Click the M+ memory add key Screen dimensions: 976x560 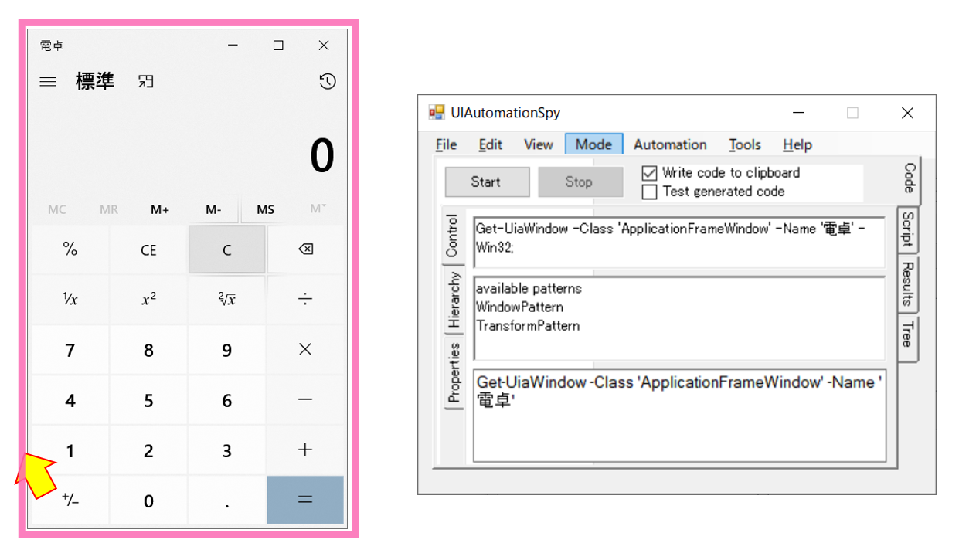(x=160, y=209)
